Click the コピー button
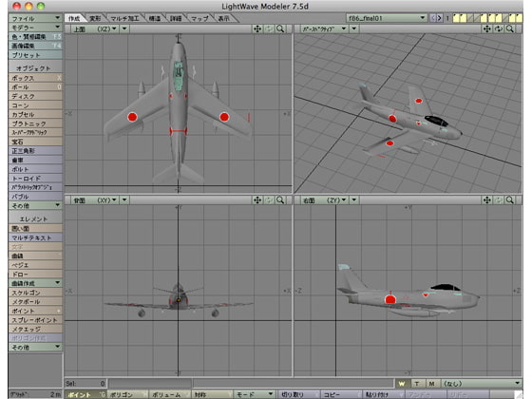The width and height of the screenshot is (532, 399). pos(341,394)
